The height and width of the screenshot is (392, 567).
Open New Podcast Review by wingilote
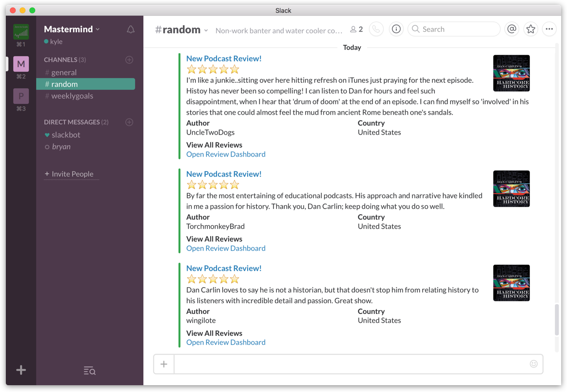[224, 268]
